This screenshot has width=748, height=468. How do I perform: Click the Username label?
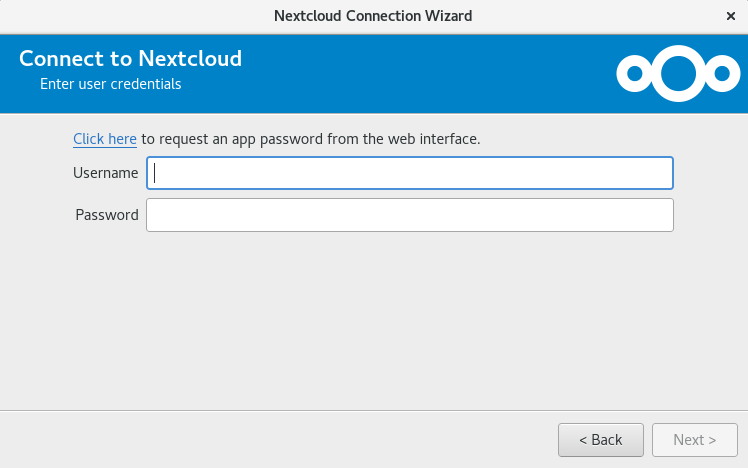point(105,173)
